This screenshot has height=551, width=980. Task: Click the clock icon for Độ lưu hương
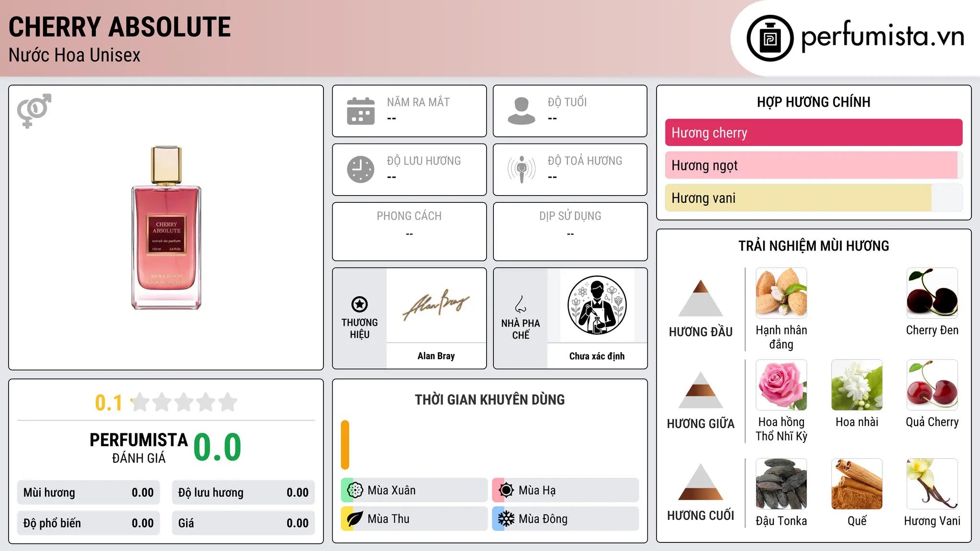pyautogui.click(x=361, y=169)
